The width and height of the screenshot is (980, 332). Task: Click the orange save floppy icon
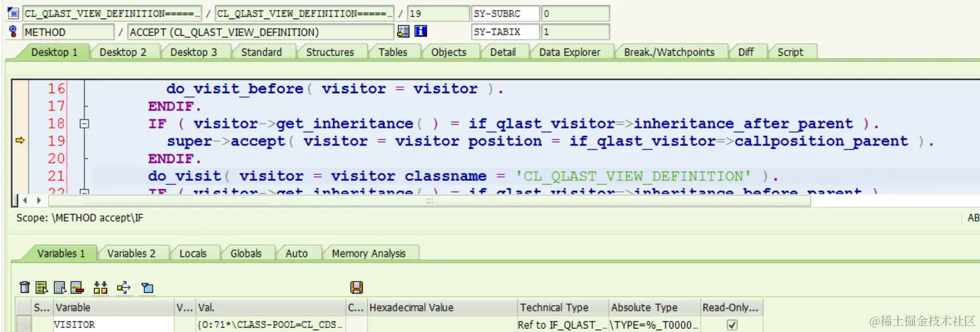356,287
